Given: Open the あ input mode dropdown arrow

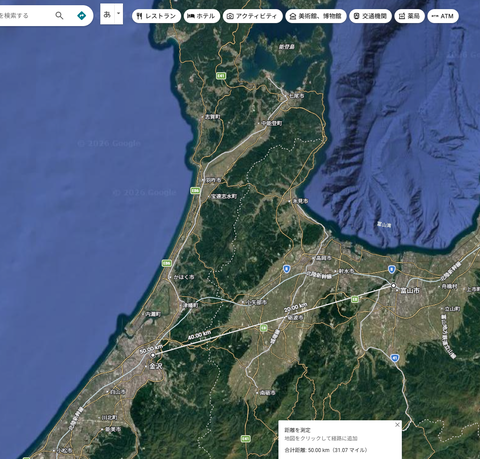Looking at the screenshot, I should coord(119,14).
